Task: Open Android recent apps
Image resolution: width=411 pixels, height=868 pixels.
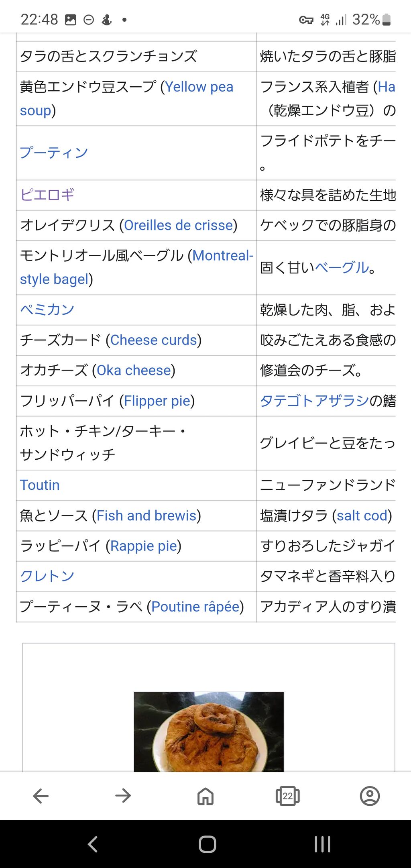Action: pos(322,844)
